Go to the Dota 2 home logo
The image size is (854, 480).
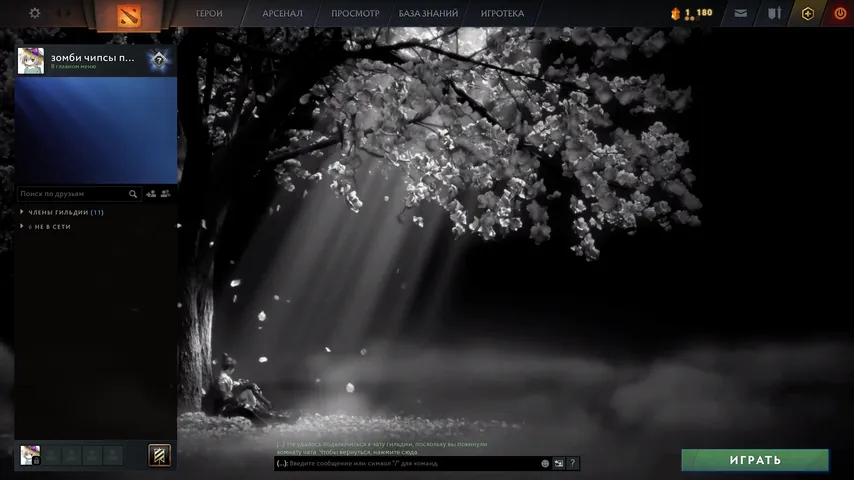(x=129, y=16)
